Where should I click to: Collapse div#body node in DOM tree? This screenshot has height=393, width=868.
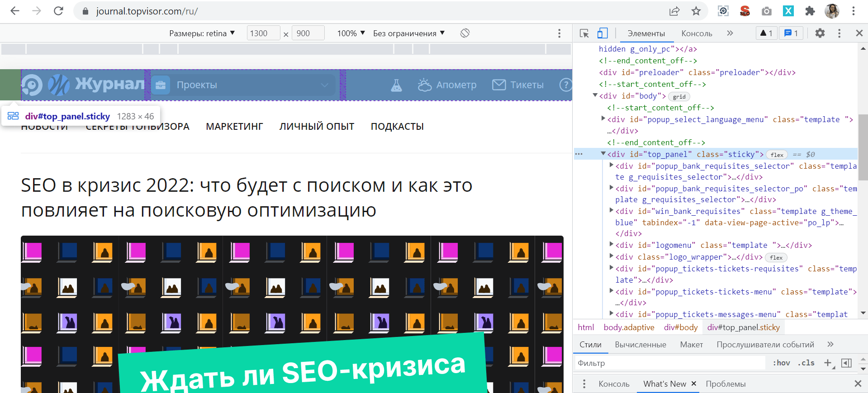tap(595, 95)
